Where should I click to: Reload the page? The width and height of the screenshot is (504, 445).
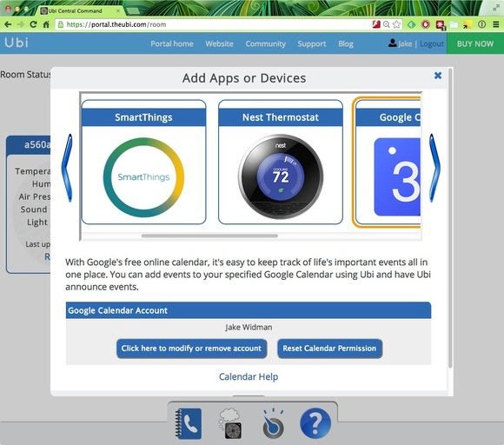pyautogui.click(x=33, y=24)
